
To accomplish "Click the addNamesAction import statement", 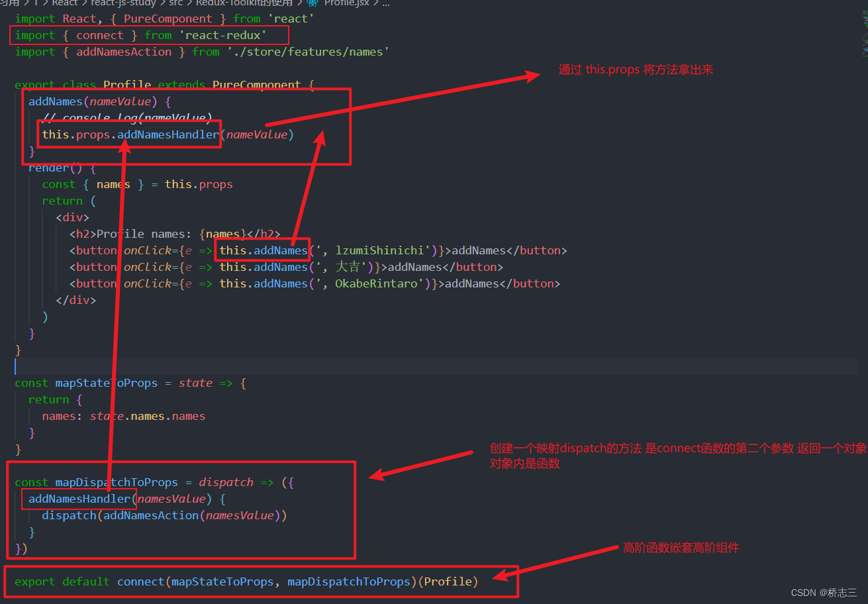I will pos(124,52).
